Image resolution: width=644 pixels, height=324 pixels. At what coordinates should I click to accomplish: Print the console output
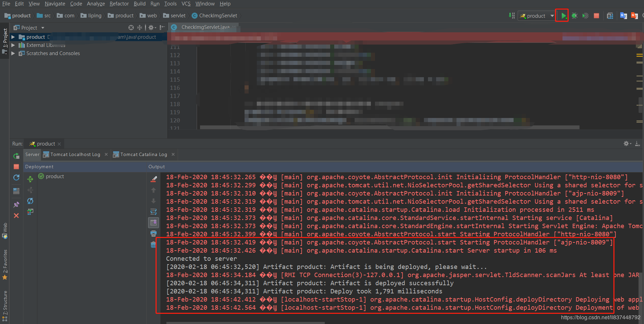click(x=154, y=234)
